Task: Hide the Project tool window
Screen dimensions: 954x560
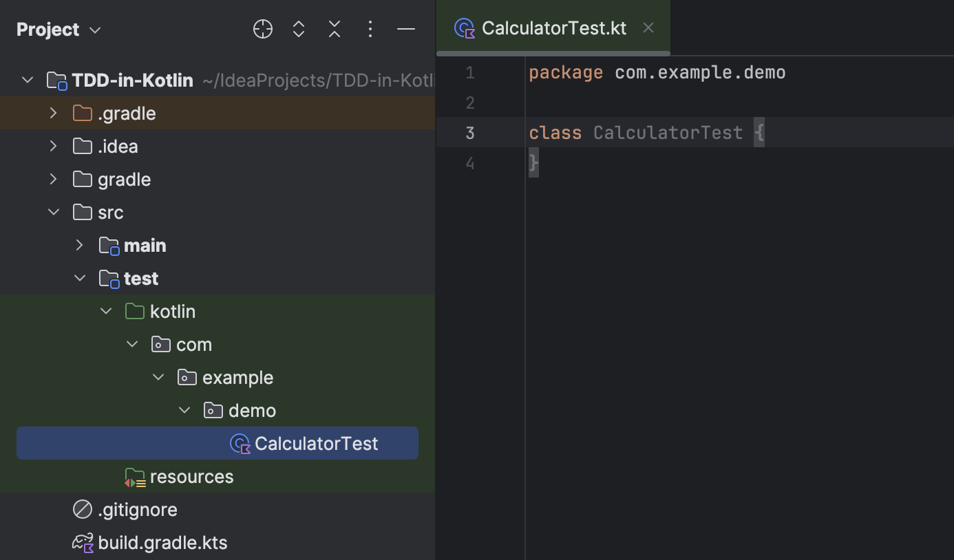Action: coord(406,29)
